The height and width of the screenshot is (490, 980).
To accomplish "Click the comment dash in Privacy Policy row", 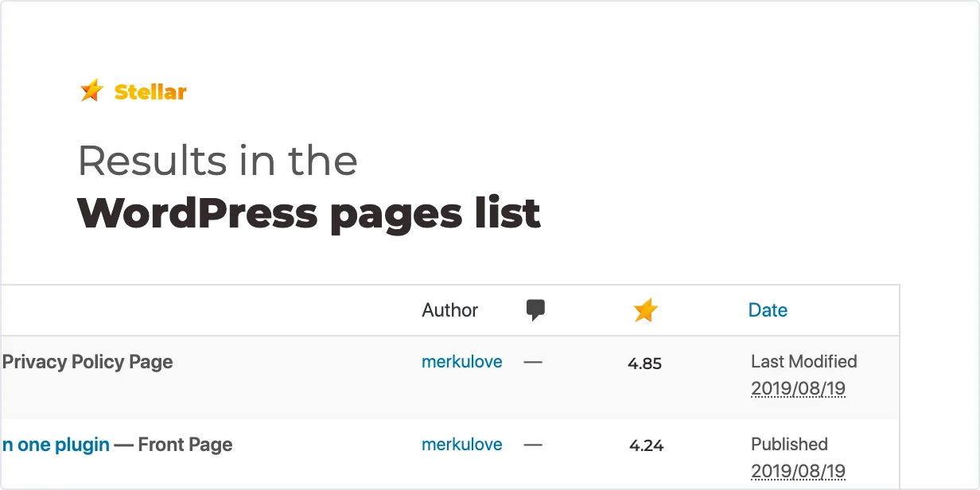I will tap(533, 363).
